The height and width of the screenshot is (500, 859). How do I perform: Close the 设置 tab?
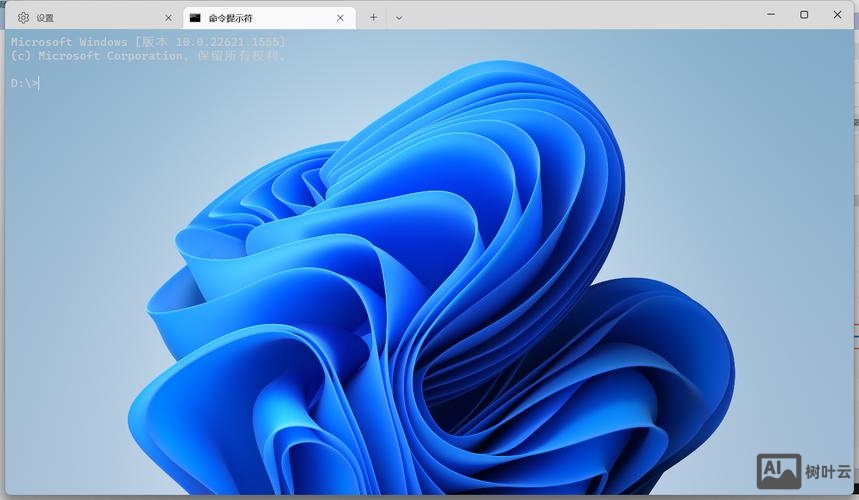[x=168, y=17]
